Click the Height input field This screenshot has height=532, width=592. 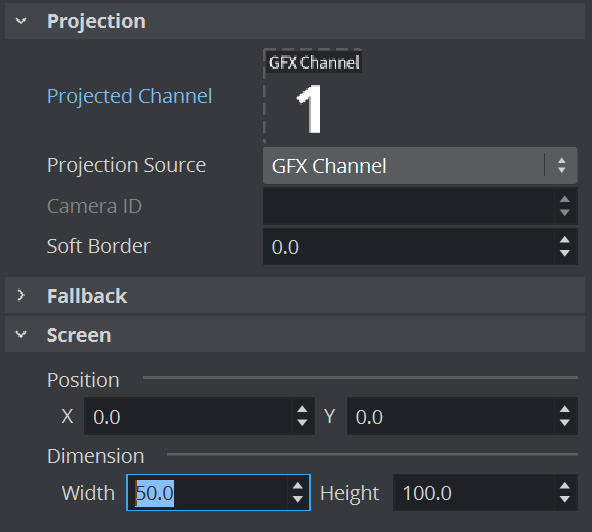tap(473, 493)
